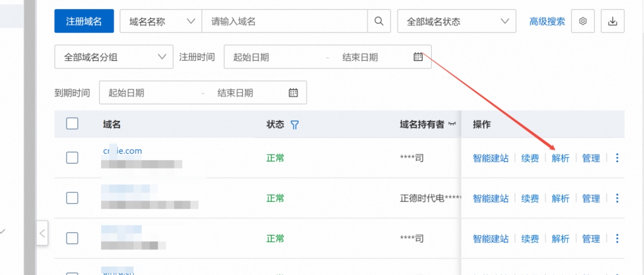Toggle domain holder visibility eye icon
The width and height of the screenshot is (644, 275).
coord(451,125)
